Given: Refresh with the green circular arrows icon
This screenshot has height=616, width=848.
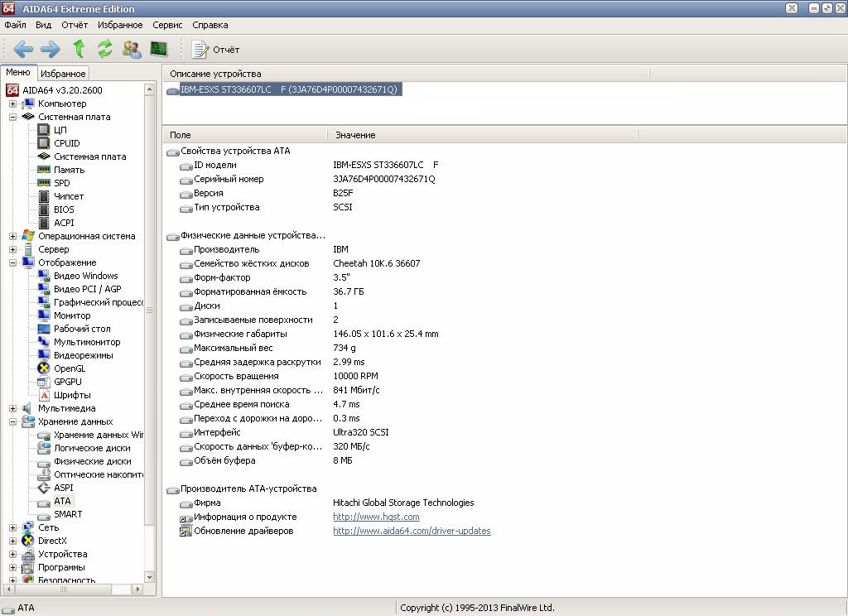Looking at the screenshot, I should pyautogui.click(x=105, y=49).
